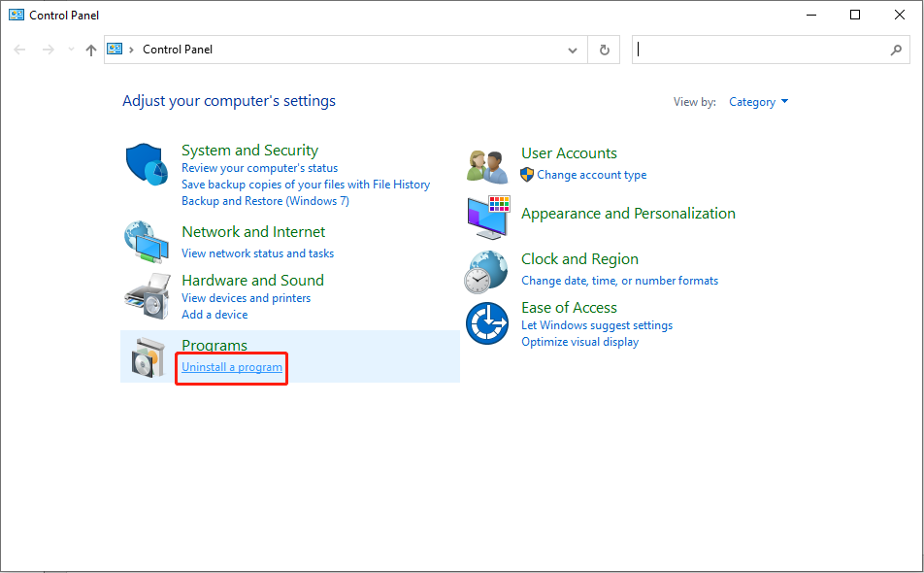Click Add a device link
Image resolution: width=924 pixels, height=573 pixels.
coord(214,315)
